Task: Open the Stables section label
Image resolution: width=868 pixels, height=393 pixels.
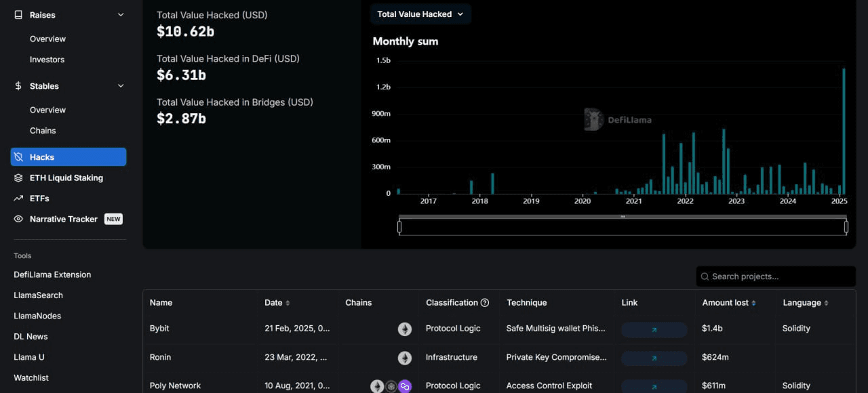Action: (x=44, y=86)
